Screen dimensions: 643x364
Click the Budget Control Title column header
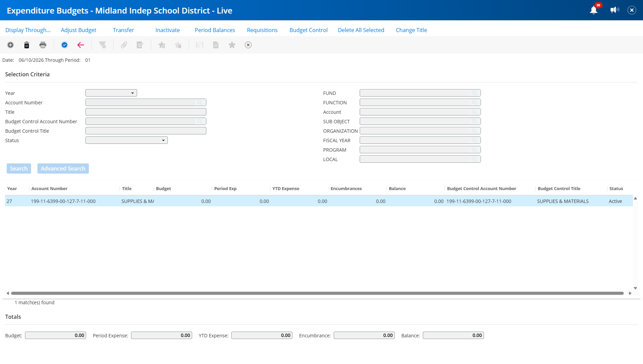click(559, 188)
